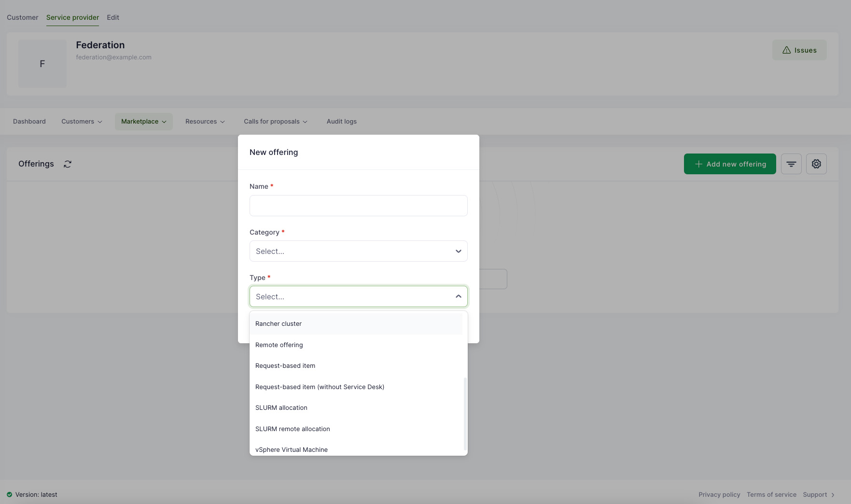Viewport: 851px width, 504px height.
Task: Open the Support link in footer
Action: point(815,495)
